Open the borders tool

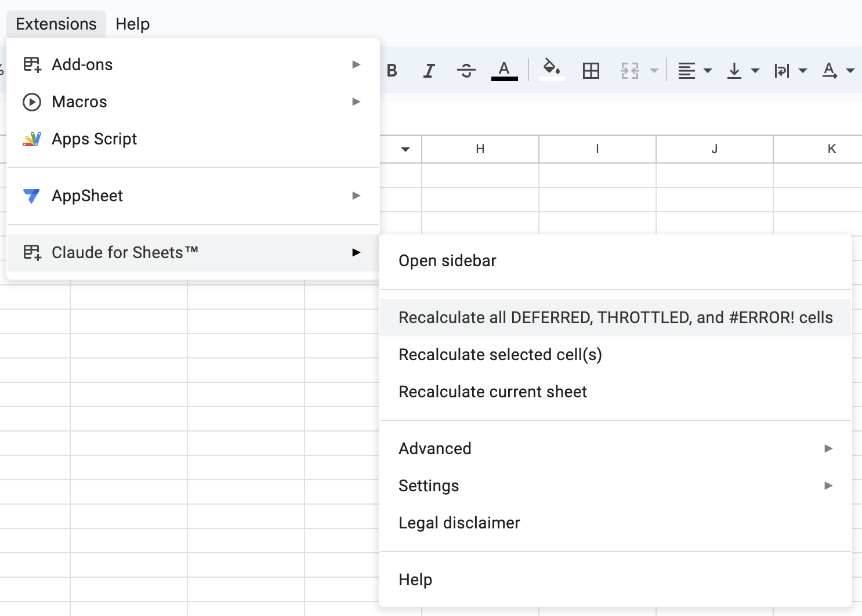pos(591,71)
